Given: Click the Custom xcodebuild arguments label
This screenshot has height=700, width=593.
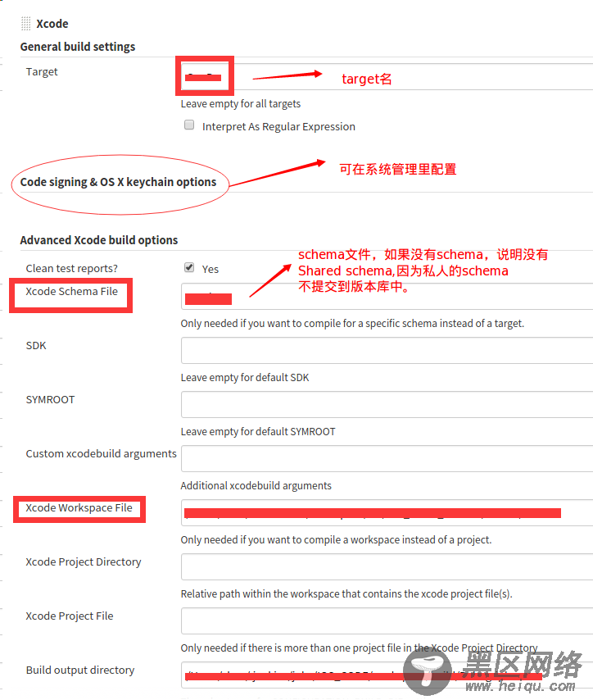Looking at the screenshot, I should coord(101,453).
